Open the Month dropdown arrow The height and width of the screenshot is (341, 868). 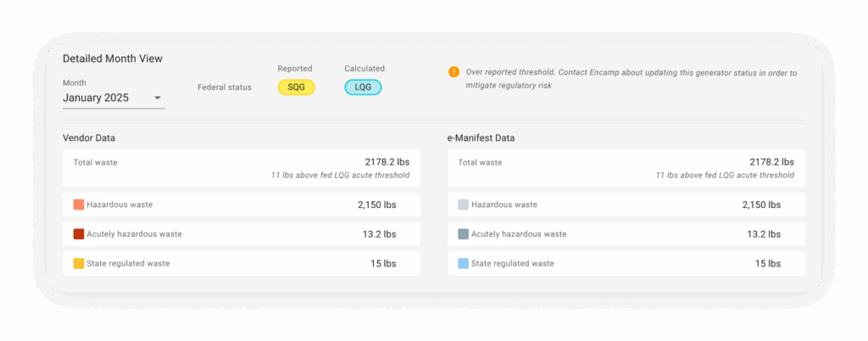coord(158,98)
